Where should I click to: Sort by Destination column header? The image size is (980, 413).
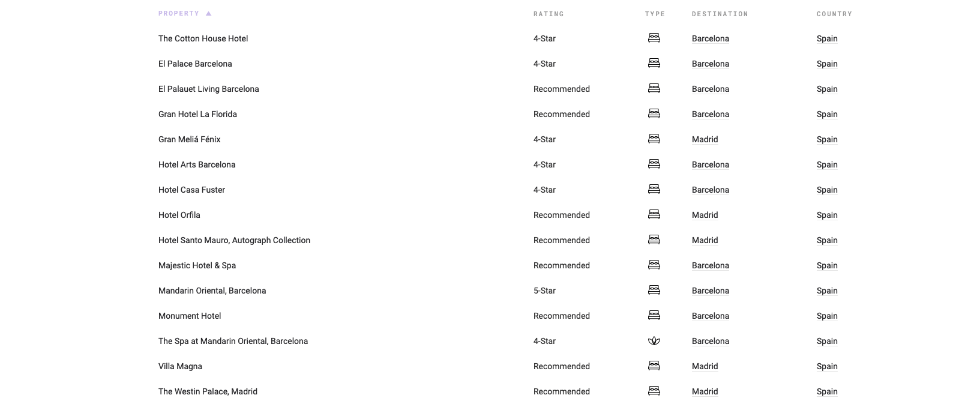pos(720,14)
